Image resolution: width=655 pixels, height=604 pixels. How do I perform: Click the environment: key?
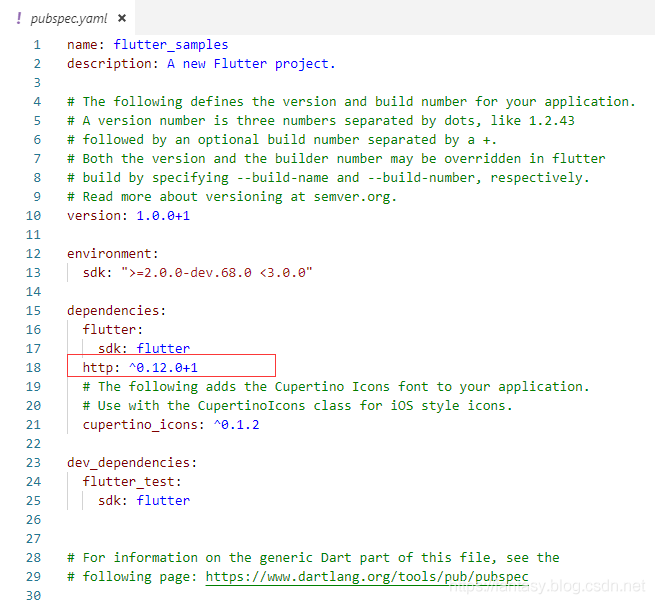[x=112, y=254]
